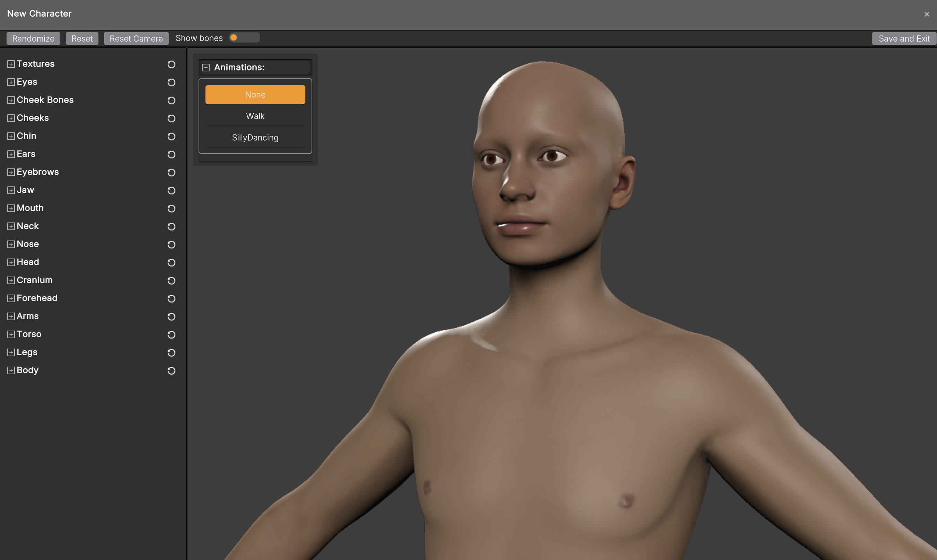
Task: Expand the Mouth section
Action: point(11,208)
